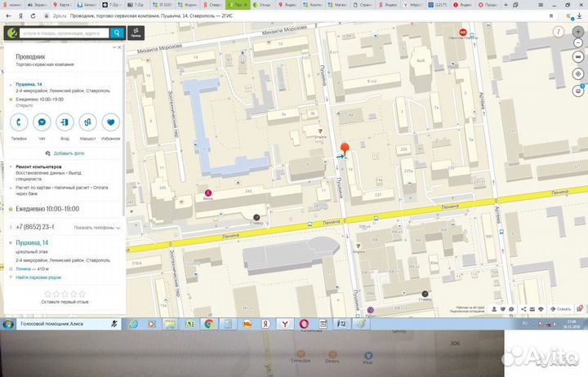Expand Показать телефоны phone list

96,227
